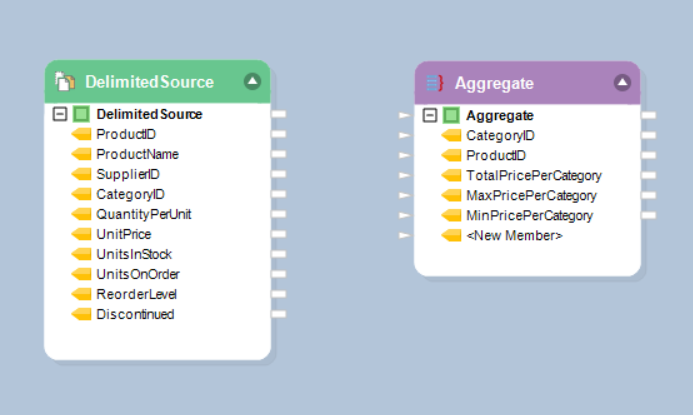Viewport: 693px width, 415px height.
Task: Click the input port next to MinPricePerCategory
Action: point(404,215)
